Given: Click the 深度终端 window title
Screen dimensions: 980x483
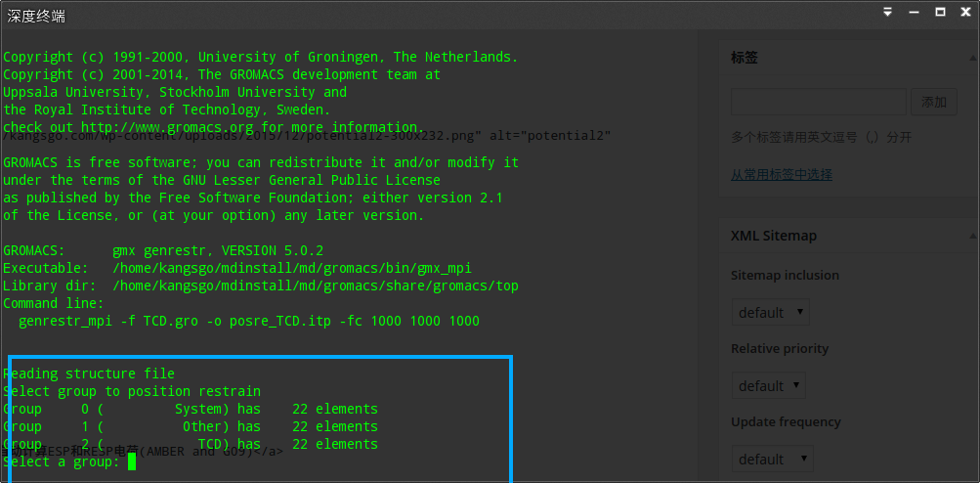Looking at the screenshot, I should (x=35, y=14).
